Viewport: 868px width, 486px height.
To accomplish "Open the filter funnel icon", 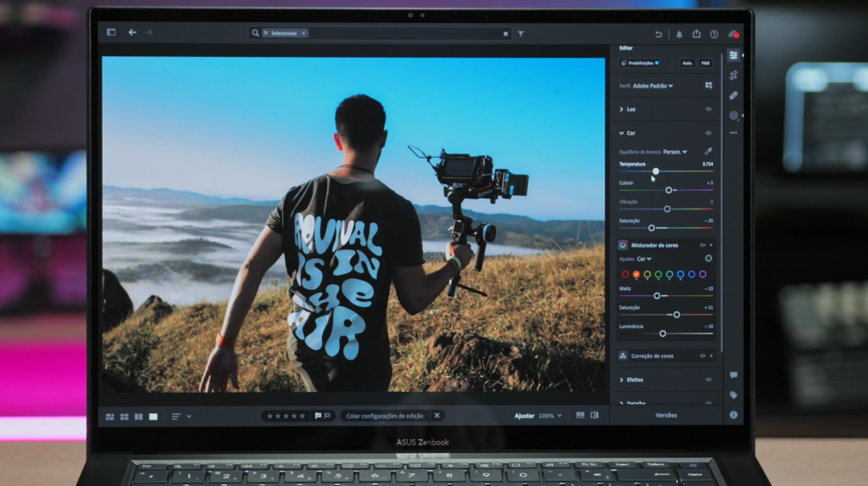I will tap(521, 34).
